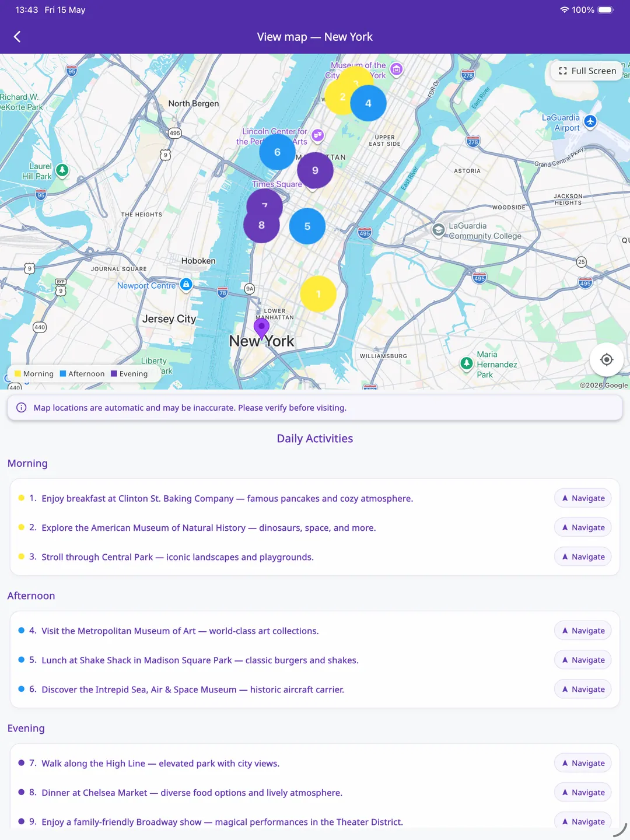The height and width of the screenshot is (840, 630).
Task: Click the Morning legend yellow swatch
Action: pyautogui.click(x=17, y=374)
